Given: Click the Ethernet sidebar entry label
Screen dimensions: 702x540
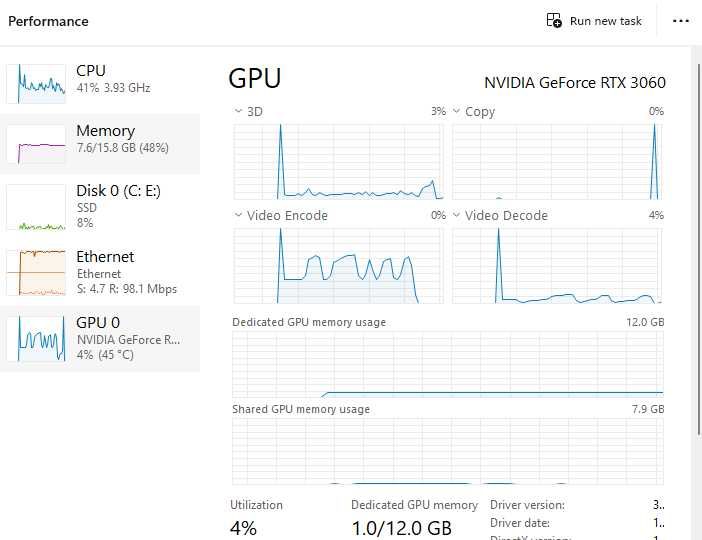Looking at the screenshot, I should [105, 257].
